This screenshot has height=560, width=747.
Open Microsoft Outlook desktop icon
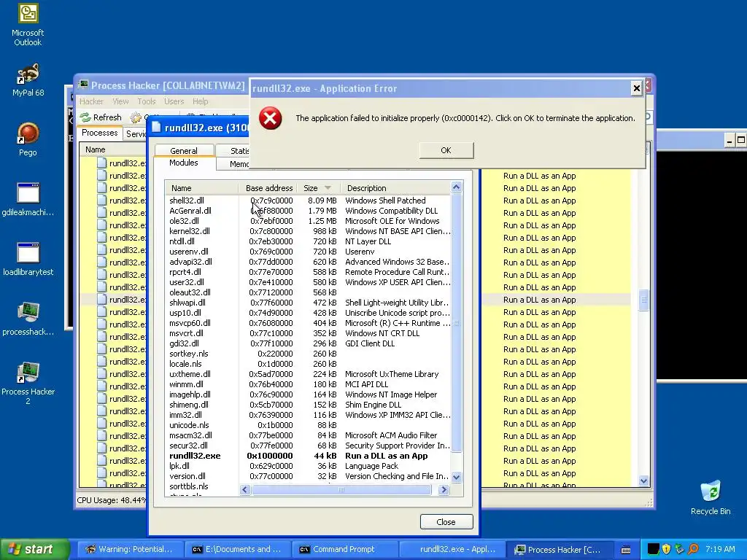click(28, 25)
